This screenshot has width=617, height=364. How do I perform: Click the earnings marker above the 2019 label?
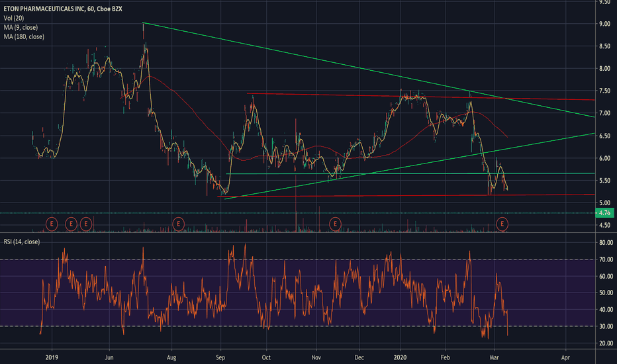[x=52, y=224]
